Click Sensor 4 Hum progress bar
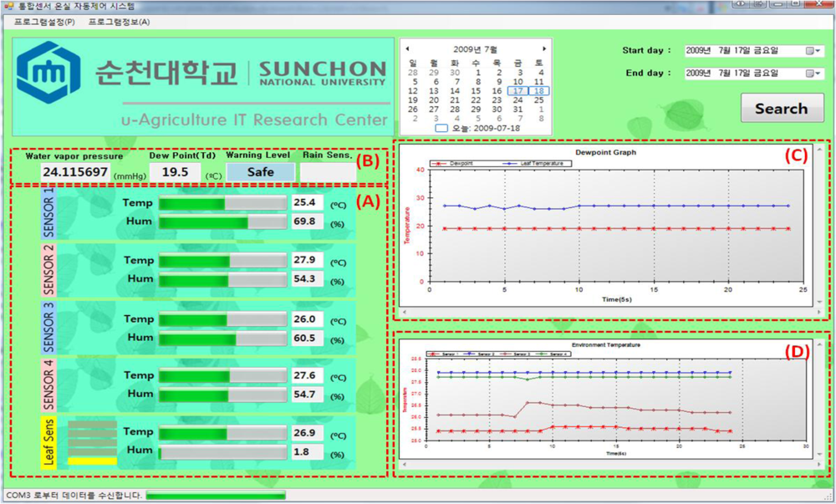 tap(223, 395)
